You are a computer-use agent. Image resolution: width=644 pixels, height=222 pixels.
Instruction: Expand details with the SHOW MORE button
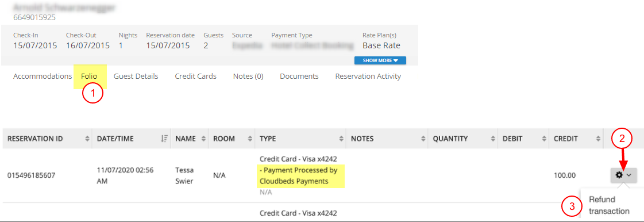tap(380, 60)
